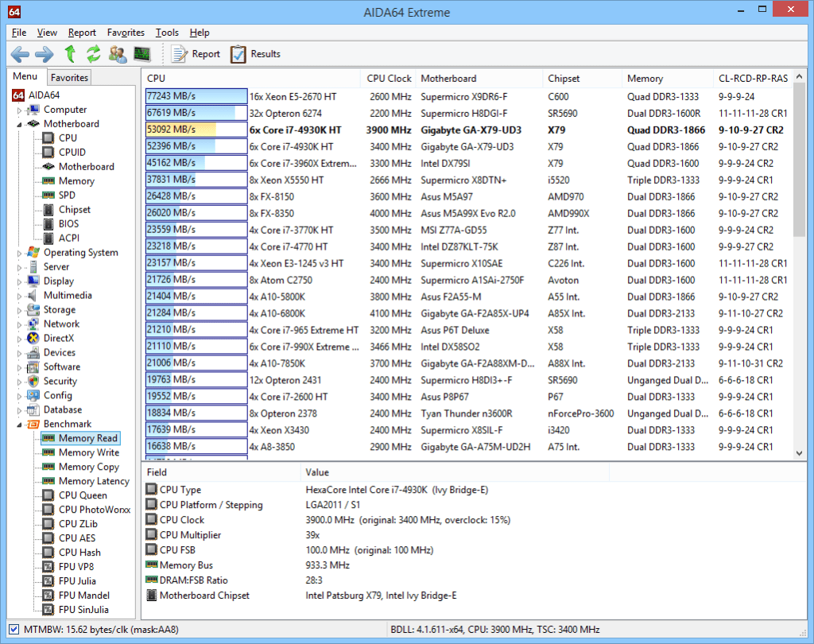814x644 pixels.
Task: Open the Report menu
Action: [x=82, y=32]
